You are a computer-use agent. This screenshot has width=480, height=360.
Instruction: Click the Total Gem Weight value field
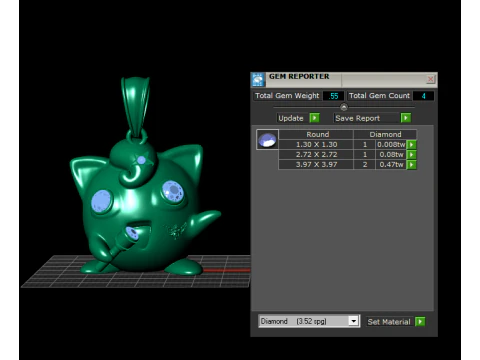[333, 96]
